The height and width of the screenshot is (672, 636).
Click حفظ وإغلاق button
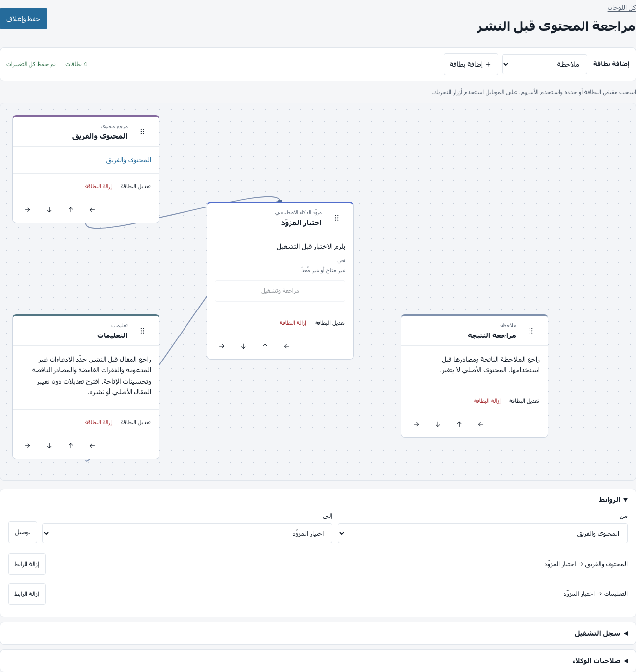[24, 19]
